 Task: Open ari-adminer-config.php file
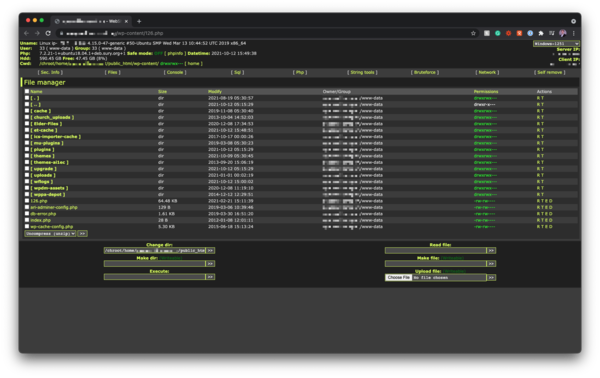tap(54, 207)
